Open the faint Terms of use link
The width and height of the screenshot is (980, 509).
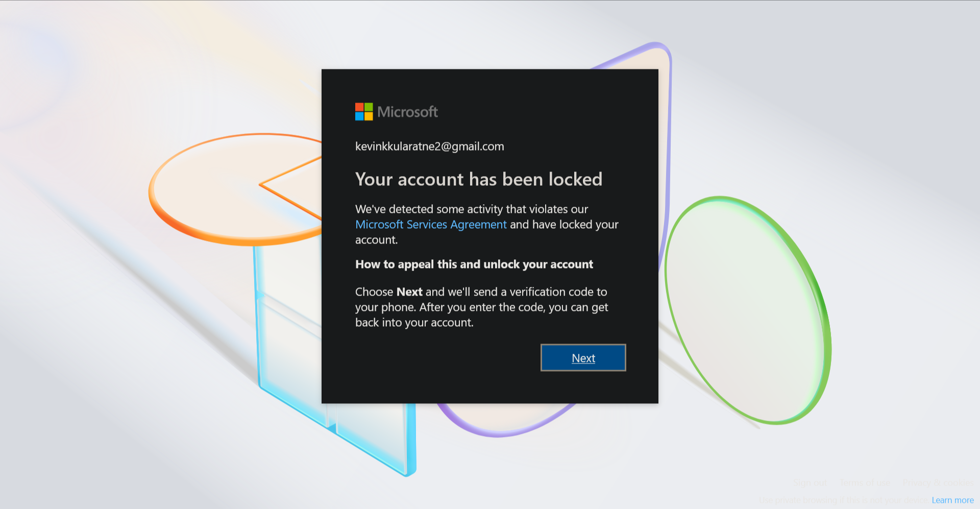coord(865,482)
